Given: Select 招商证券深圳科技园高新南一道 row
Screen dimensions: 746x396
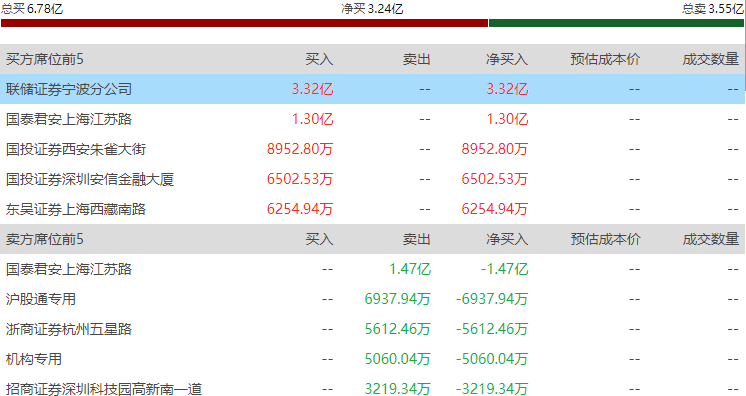Looking at the screenshot, I should pos(373,388).
